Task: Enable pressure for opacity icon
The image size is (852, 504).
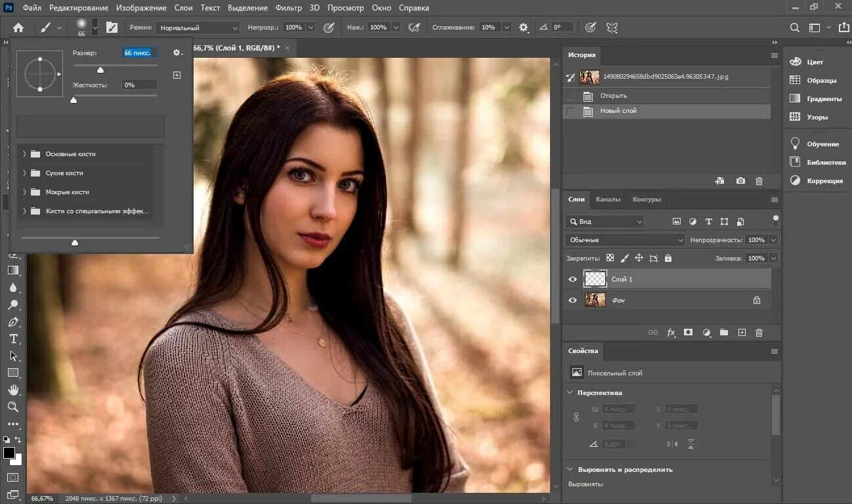Action: (329, 28)
